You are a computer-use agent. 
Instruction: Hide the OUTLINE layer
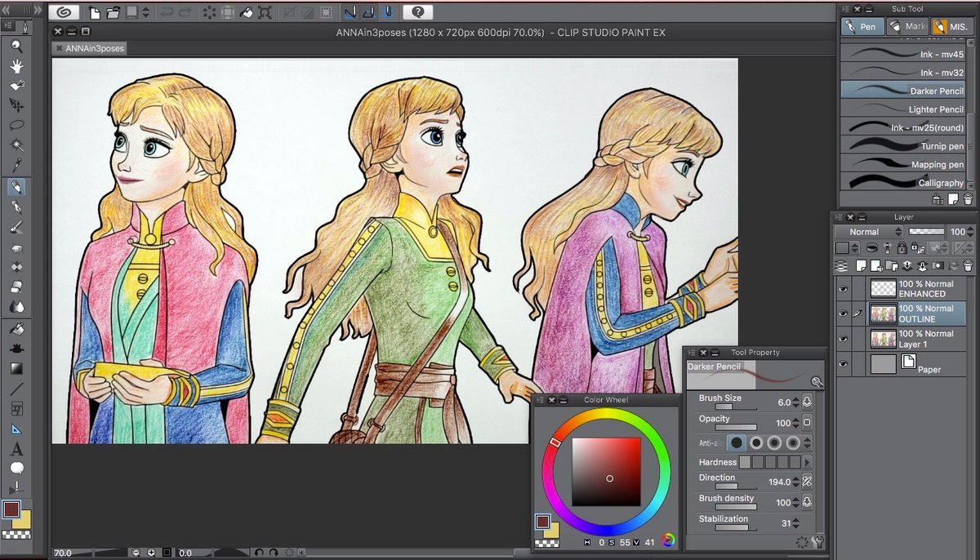click(844, 313)
